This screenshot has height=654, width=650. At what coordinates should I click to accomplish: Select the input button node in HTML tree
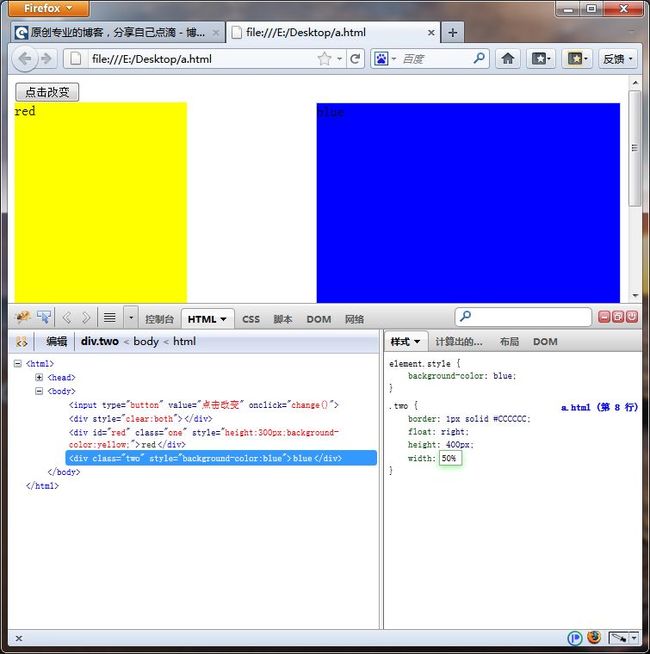click(204, 405)
